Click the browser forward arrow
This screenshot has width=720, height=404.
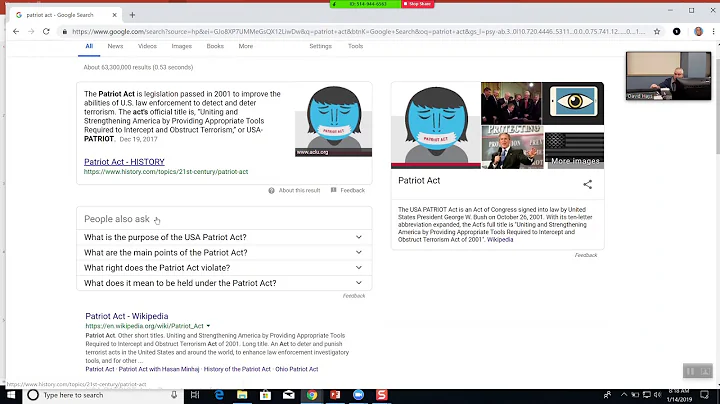pyautogui.click(x=31, y=31)
